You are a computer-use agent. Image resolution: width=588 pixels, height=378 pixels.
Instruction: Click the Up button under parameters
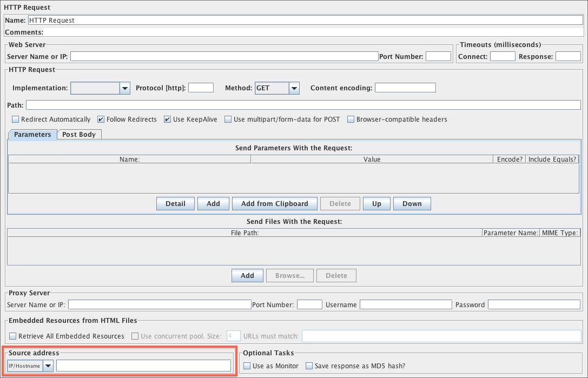click(x=376, y=204)
